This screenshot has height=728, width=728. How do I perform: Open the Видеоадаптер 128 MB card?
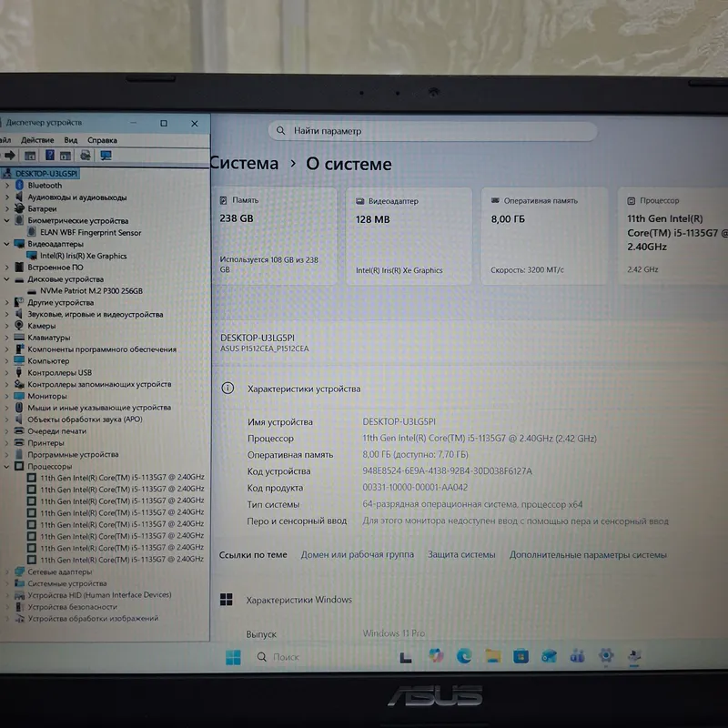(409, 237)
